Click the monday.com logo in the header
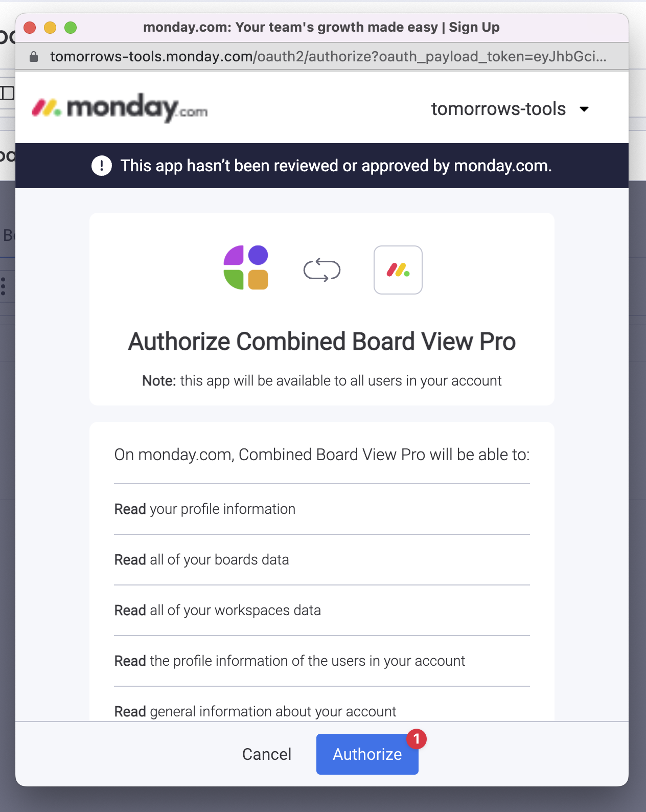646x812 pixels. [120, 107]
